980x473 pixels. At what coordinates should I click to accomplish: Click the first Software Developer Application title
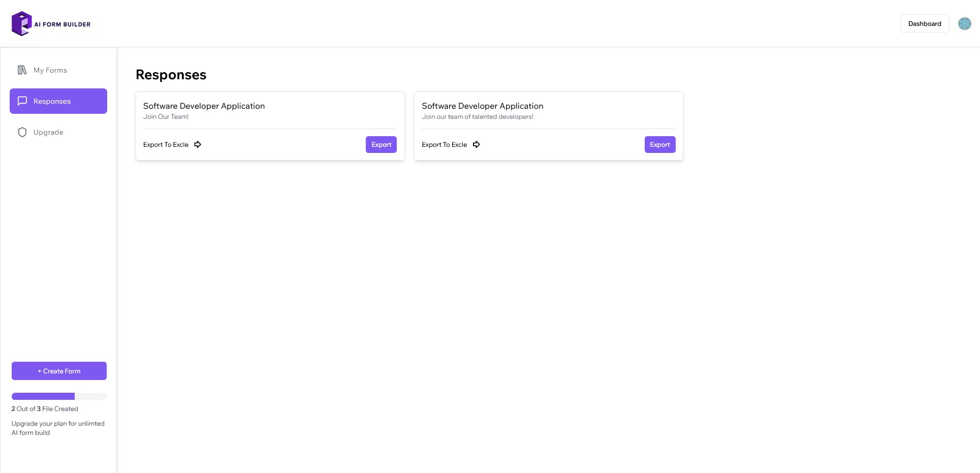(x=204, y=106)
